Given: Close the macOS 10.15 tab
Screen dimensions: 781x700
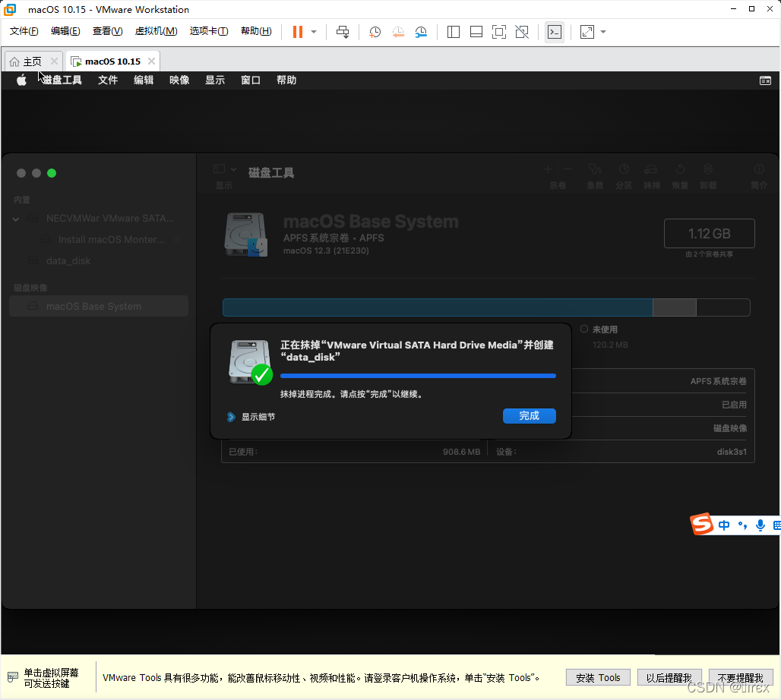Looking at the screenshot, I should point(151,61).
